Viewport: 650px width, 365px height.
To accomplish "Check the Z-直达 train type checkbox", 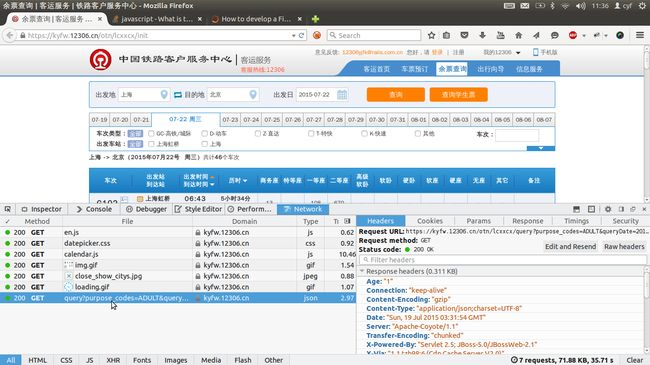I will (x=257, y=134).
